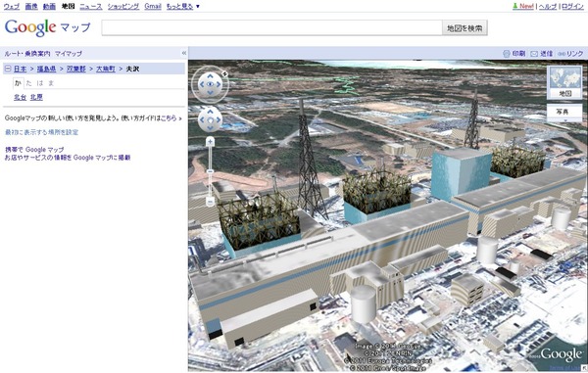Open the 動画 link in the top bar

pos(49,7)
